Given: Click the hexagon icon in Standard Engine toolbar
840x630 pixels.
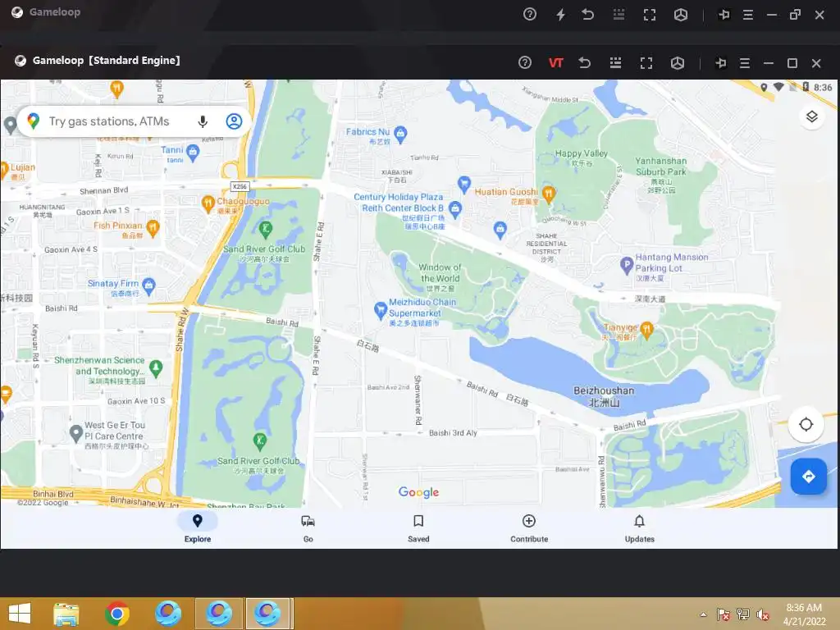Looking at the screenshot, I should click(x=677, y=63).
